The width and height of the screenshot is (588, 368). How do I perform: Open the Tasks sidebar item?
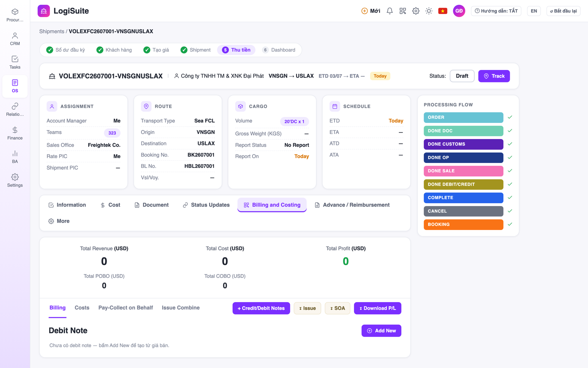point(15,63)
